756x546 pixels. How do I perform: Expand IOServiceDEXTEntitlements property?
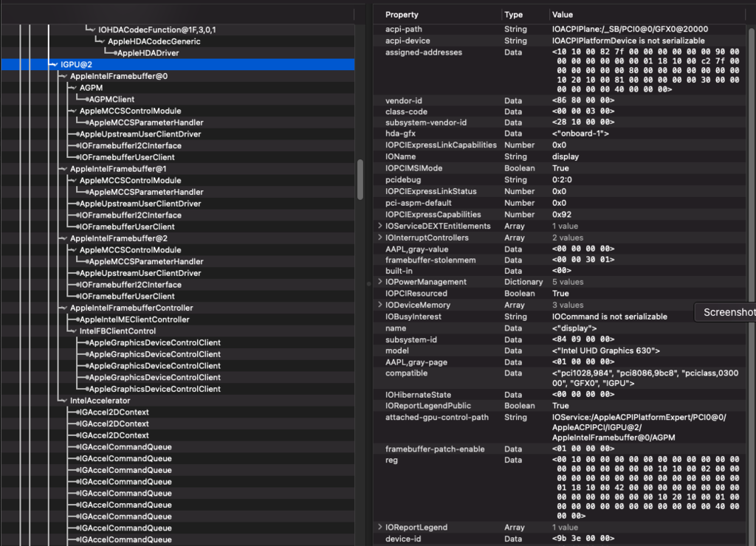pos(380,226)
